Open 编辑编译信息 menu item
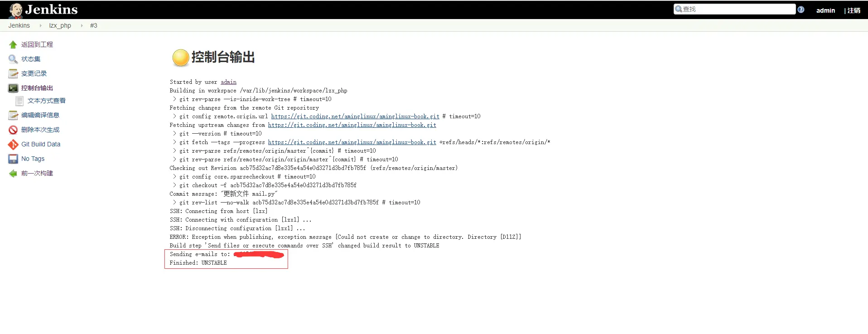This screenshot has height=334, width=868. [x=40, y=115]
